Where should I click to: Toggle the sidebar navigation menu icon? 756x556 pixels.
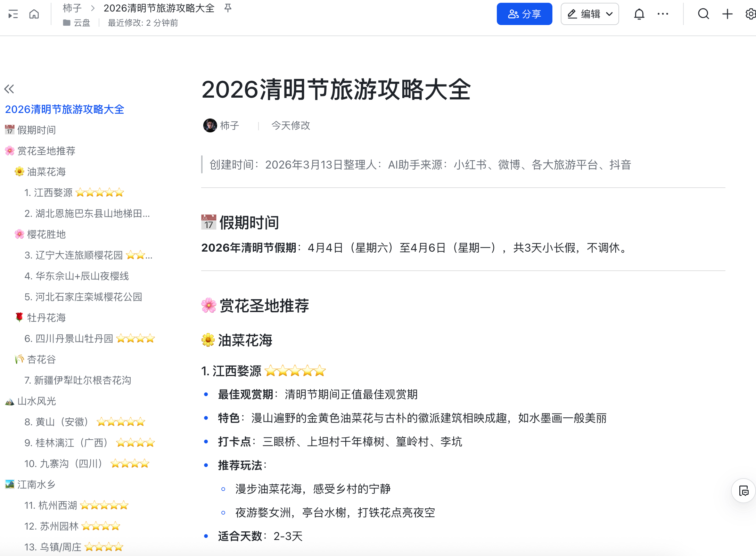13,14
